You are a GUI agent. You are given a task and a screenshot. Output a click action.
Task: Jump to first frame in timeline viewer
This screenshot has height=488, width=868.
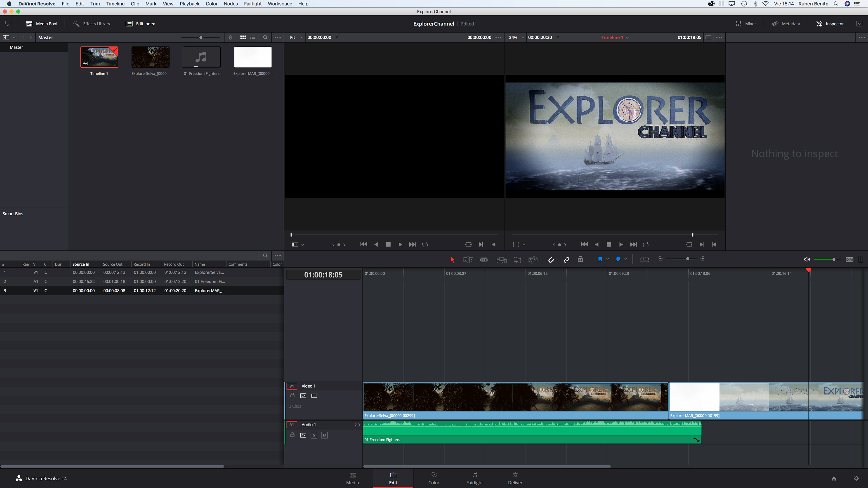[584, 244]
